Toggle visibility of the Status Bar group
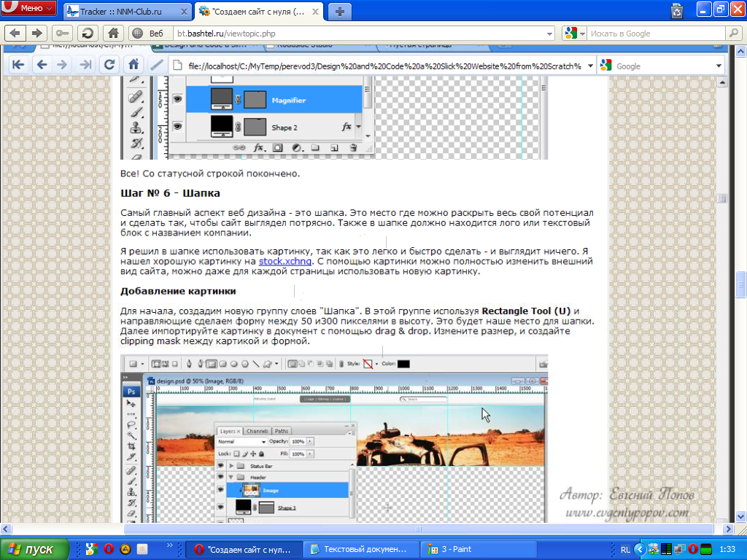The image size is (747, 560). (x=220, y=466)
